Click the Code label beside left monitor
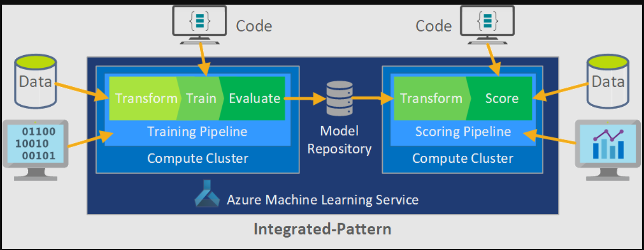 click(254, 26)
